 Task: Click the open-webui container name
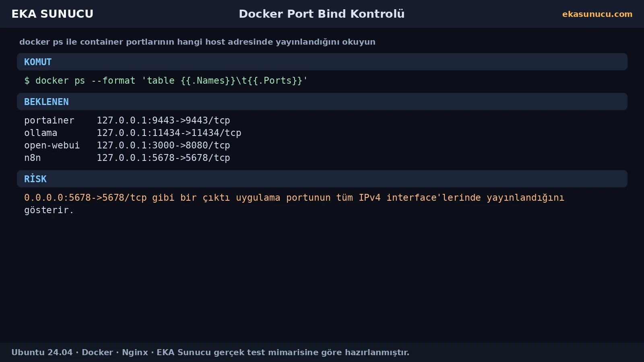[x=52, y=145]
